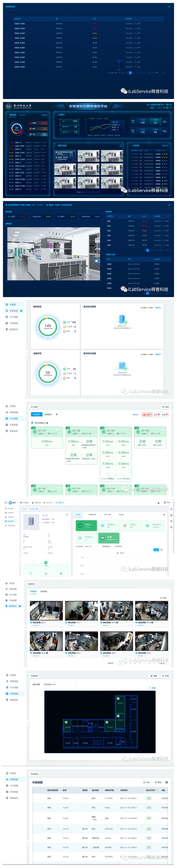The width and height of the screenshot is (177, 868).
Task: Open the gear settings icon above the metric cards
Action: [x=164, y=515]
